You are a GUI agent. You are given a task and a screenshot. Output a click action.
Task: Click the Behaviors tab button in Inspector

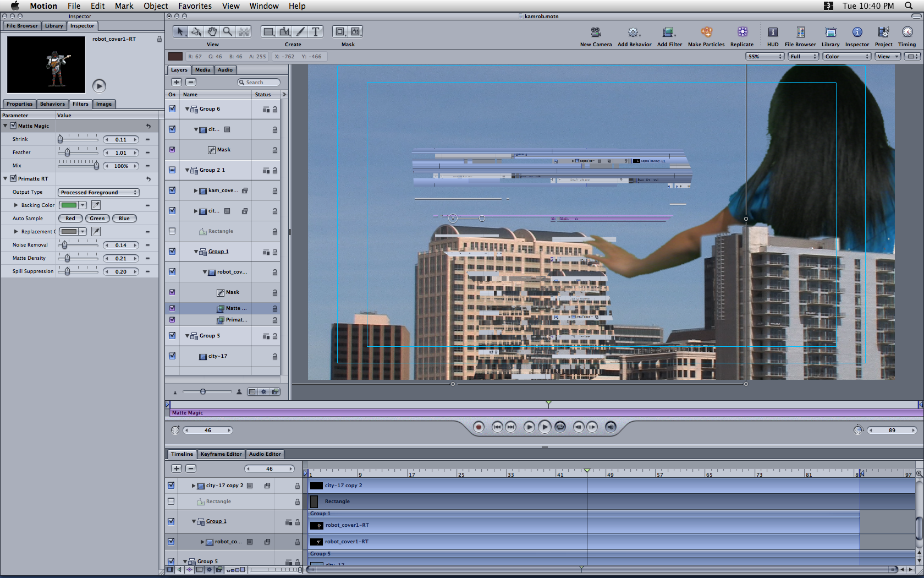(52, 104)
